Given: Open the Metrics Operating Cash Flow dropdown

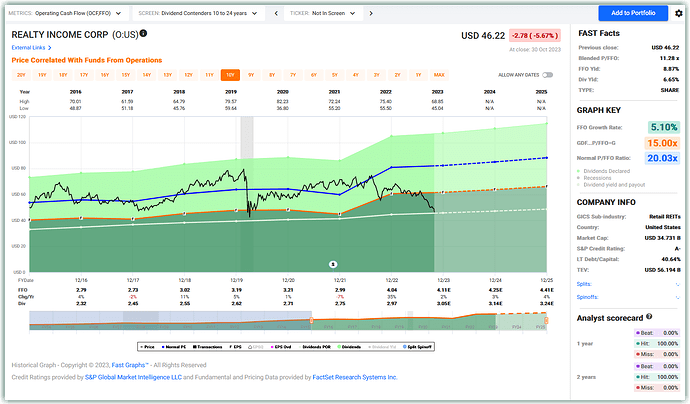Looking at the screenshot, I should (x=65, y=13).
